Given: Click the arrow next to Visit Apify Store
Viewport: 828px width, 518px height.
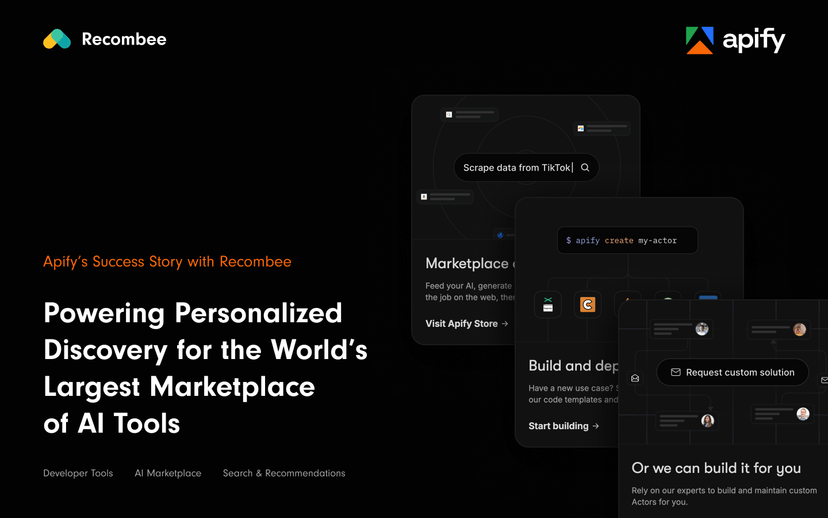Looking at the screenshot, I should click(505, 323).
